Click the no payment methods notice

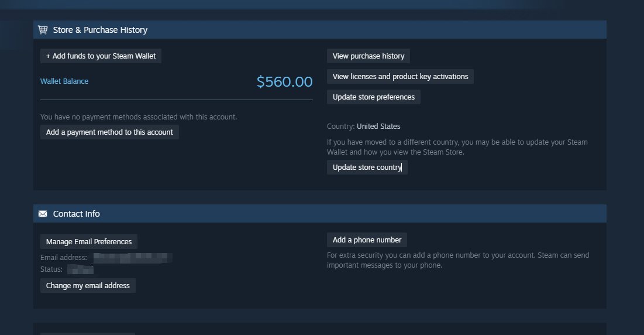(x=139, y=117)
